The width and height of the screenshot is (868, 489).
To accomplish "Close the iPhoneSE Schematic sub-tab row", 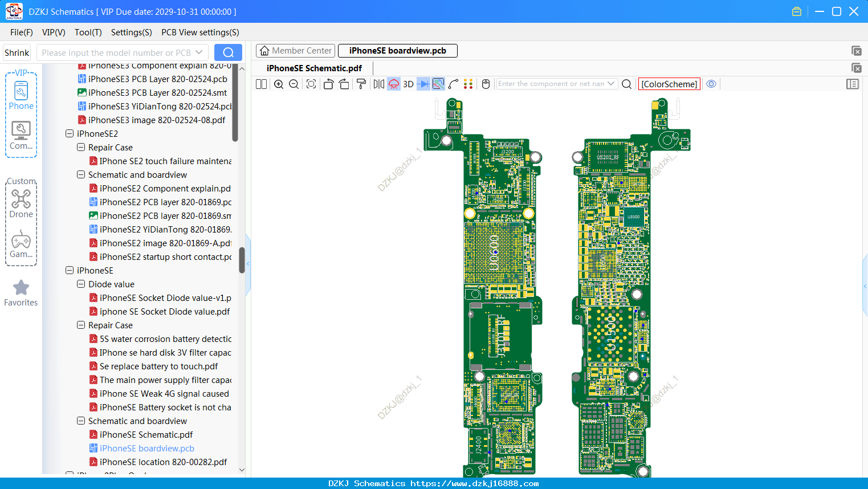I will 857,68.
